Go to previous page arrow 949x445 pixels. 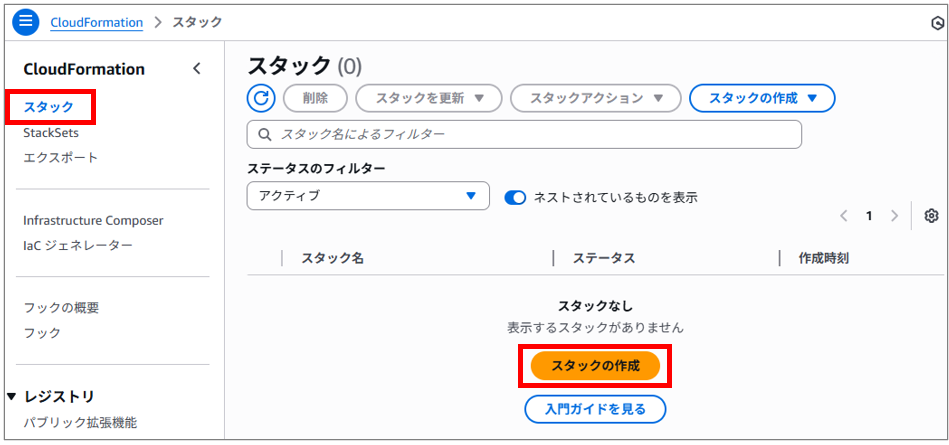coord(844,216)
